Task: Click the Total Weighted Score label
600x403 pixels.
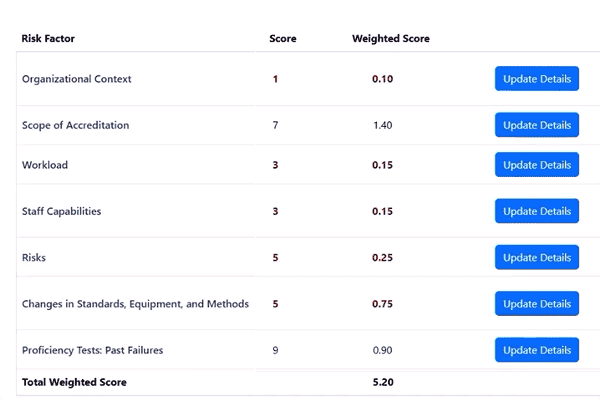Action: pos(74,382)
